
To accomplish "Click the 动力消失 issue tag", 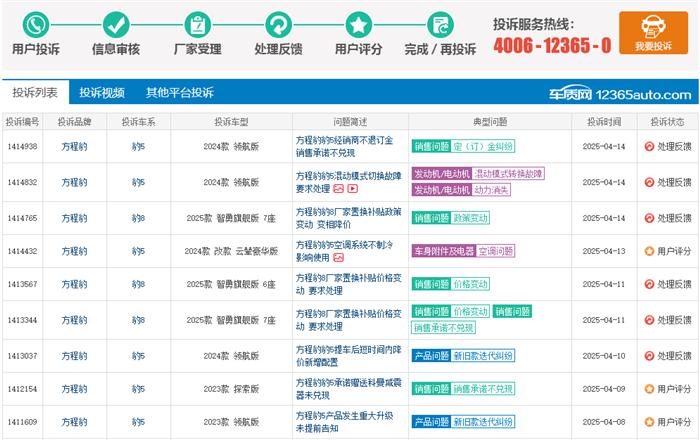I will (x=491, y=190).
